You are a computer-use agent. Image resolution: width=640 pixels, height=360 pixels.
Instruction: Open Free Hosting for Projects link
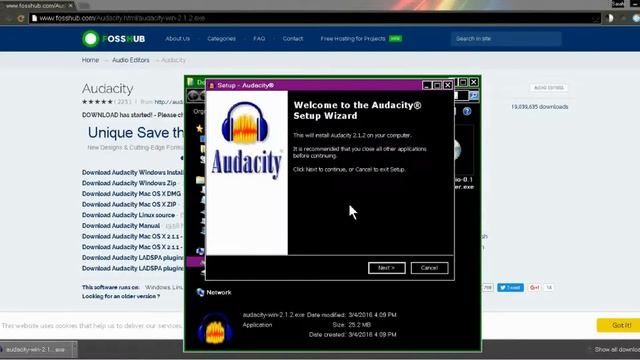coord(353,38)
